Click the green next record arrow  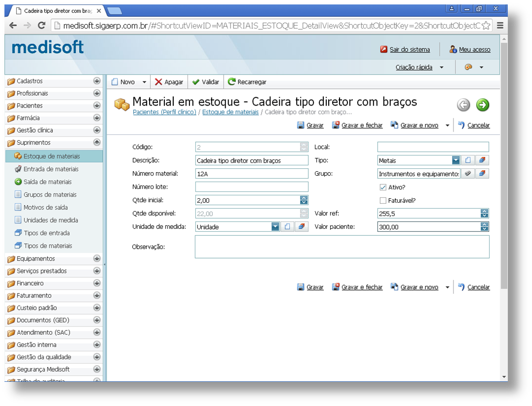tap(483, 105)
